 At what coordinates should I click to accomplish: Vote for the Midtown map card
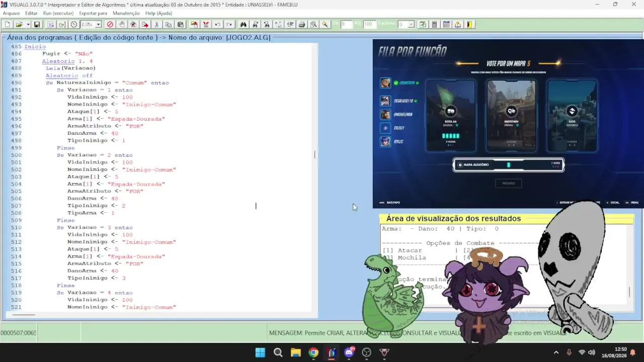[511, 115]
